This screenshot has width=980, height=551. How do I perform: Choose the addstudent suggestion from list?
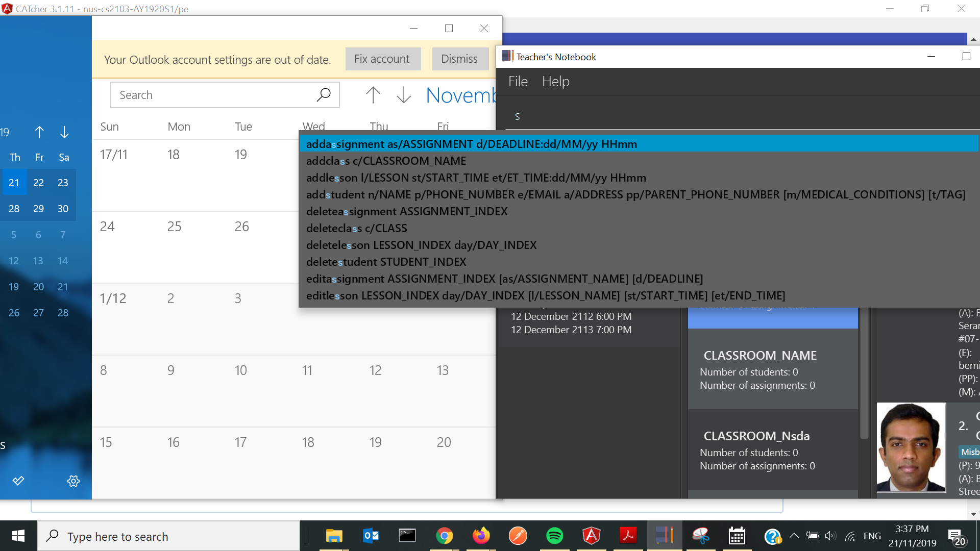[635, 194]
